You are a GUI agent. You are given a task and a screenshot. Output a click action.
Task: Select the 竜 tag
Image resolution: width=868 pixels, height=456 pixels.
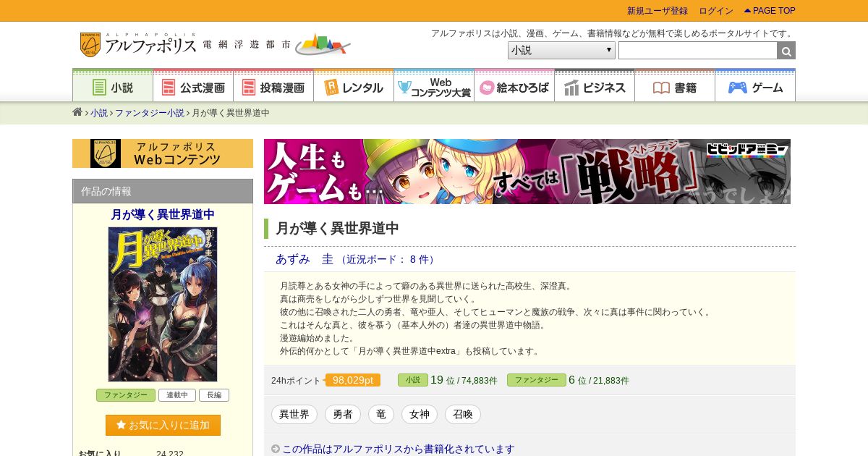coord(381,415)
